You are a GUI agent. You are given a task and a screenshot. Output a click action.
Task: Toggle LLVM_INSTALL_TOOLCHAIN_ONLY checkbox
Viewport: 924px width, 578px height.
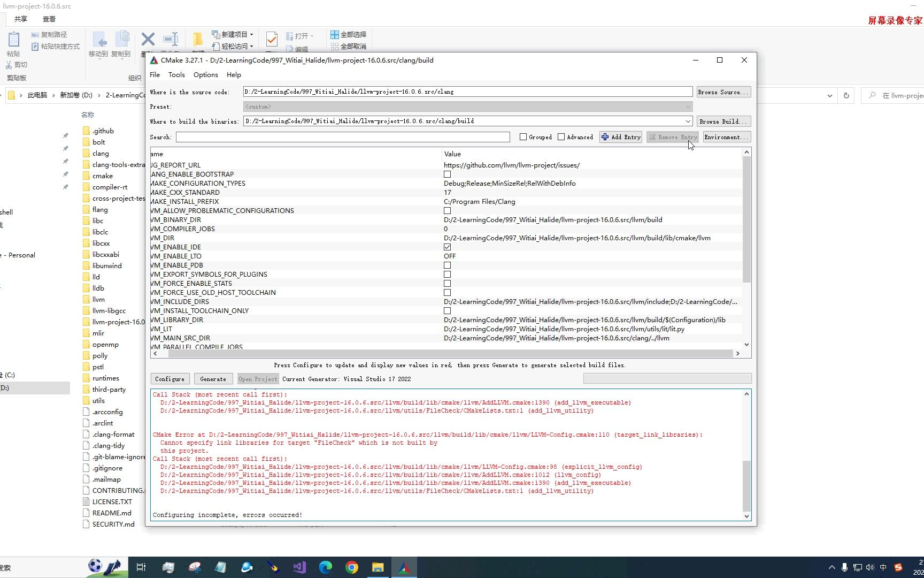coord(448,310)
